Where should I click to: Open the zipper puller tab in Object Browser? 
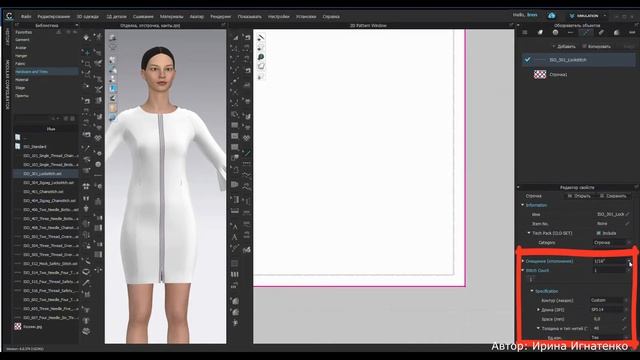(601, 32)
